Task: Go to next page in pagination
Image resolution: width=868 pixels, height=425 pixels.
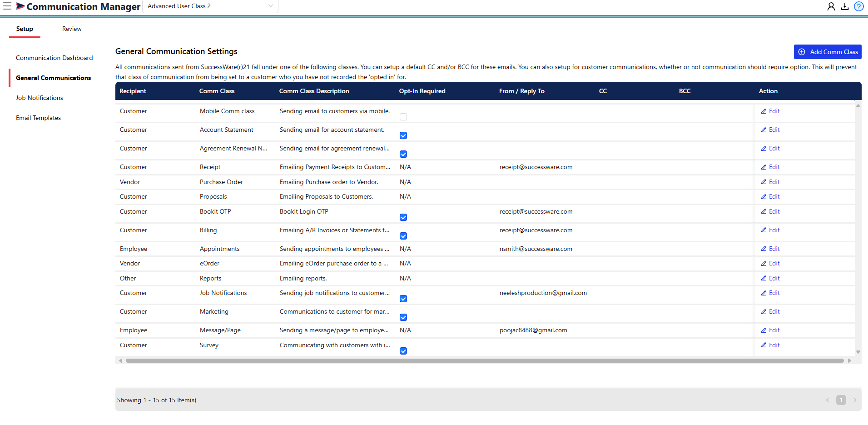Action: (x=854, y=400)
